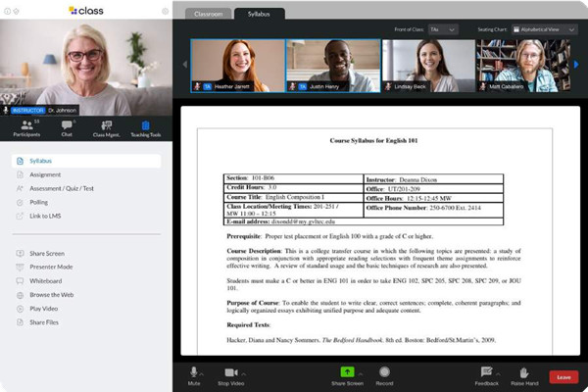Screen dimensions: 588x392
Task: Open Class Management tools
Action: (x=106, y=127)
